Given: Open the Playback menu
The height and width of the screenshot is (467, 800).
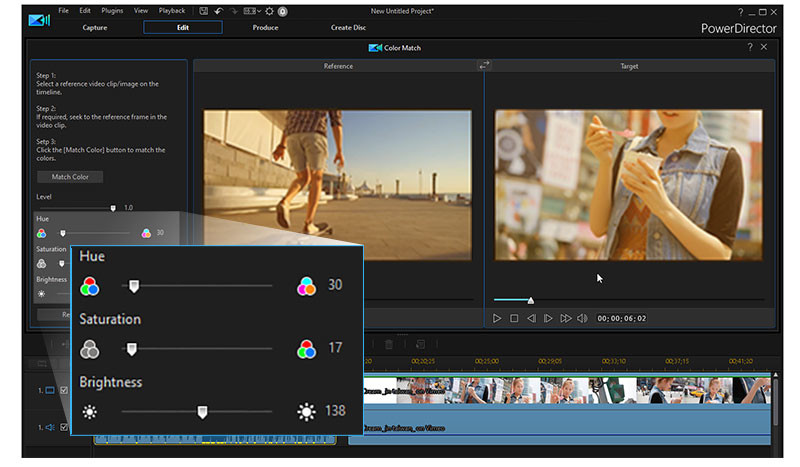Looking at the screenshot, I should pyautogui.click(x=171, y=10).
